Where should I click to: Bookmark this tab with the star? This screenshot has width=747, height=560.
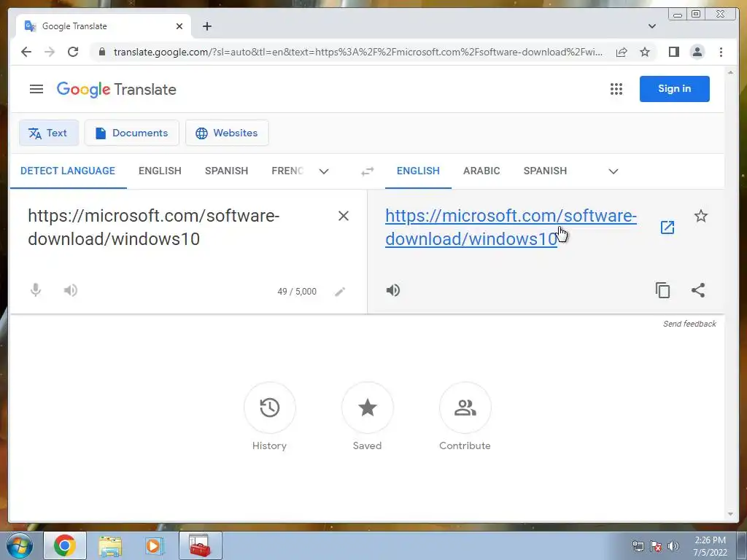[x=645, y=52]
